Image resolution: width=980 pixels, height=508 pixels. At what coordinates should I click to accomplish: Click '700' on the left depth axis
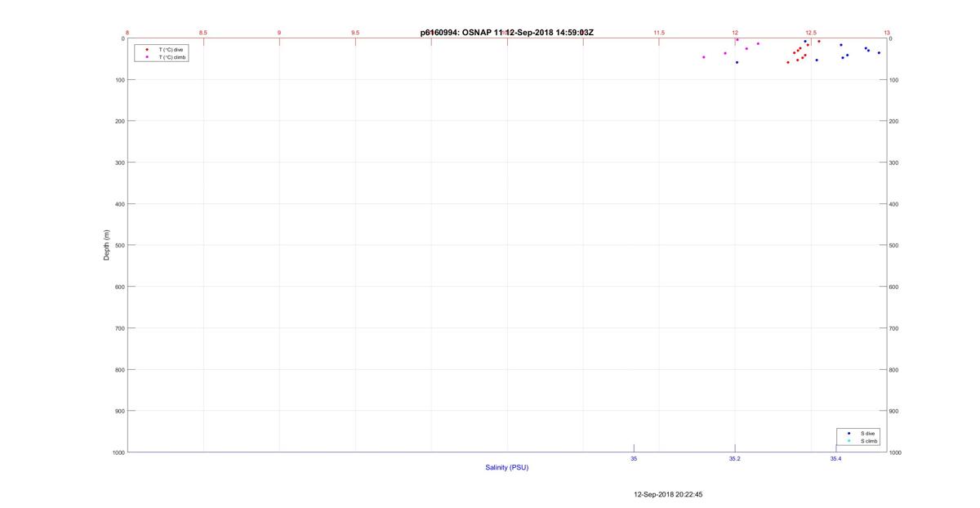[119, 328]
